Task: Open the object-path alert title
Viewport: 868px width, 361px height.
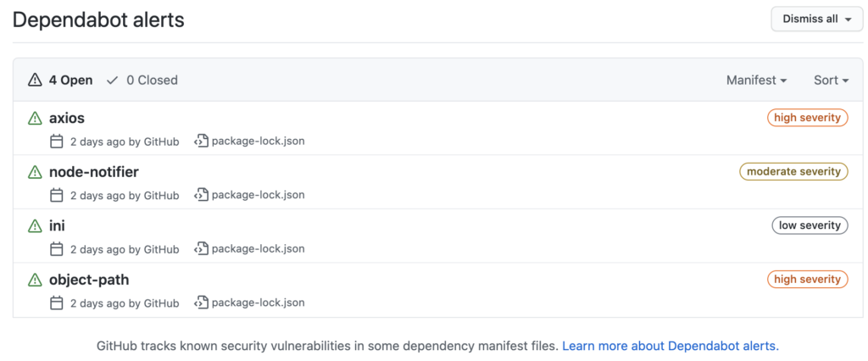Action: click(x=89, y=280)
